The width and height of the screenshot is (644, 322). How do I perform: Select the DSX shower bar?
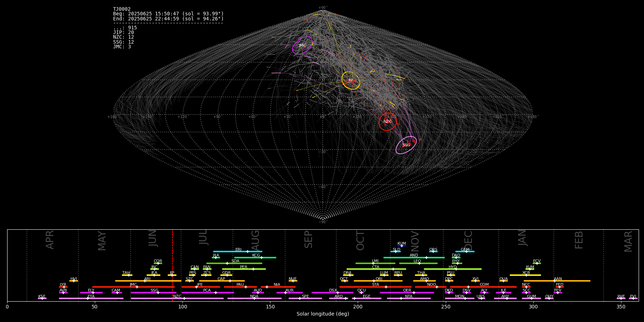[x=332, y=292]
